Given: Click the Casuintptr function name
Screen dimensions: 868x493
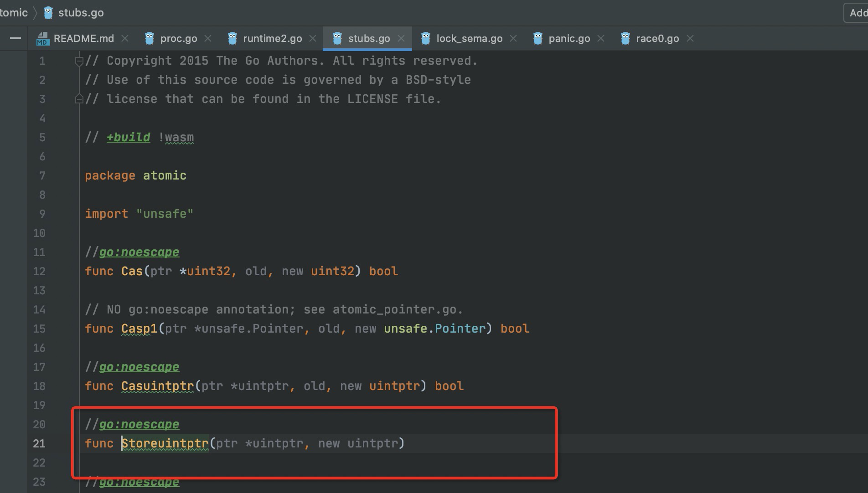Looking at the screenshot, I should point(158,386).
